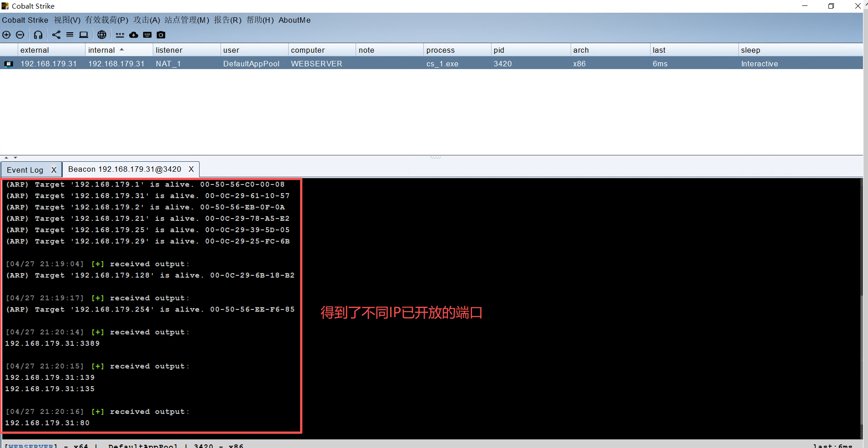Open screenshots view camera icon

pyautogui.click(x=161, y=35)
